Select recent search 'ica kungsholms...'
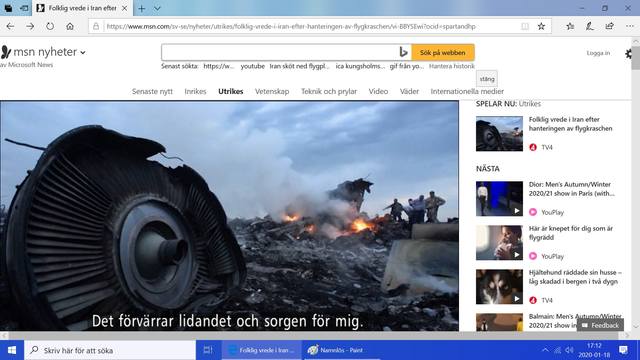Image resolution: width=640 pixels, height=360 pixels. [x=360, y=66]
